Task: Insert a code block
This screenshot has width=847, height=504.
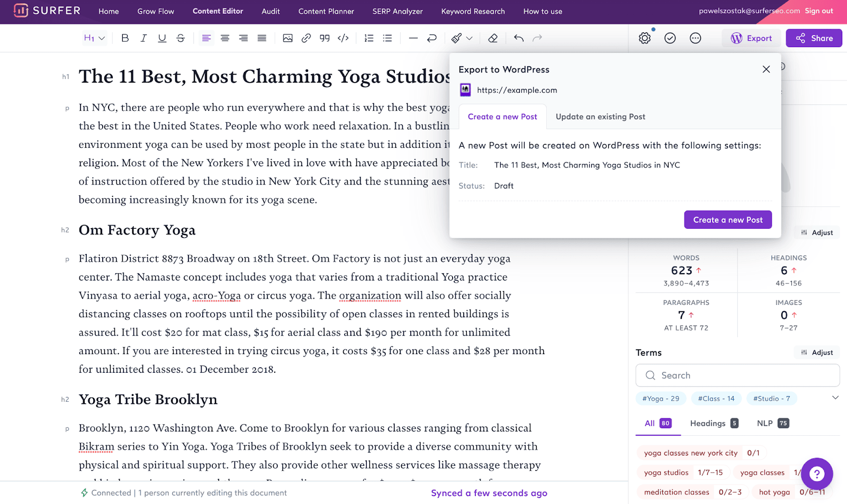Action: [x=343, y=38]
